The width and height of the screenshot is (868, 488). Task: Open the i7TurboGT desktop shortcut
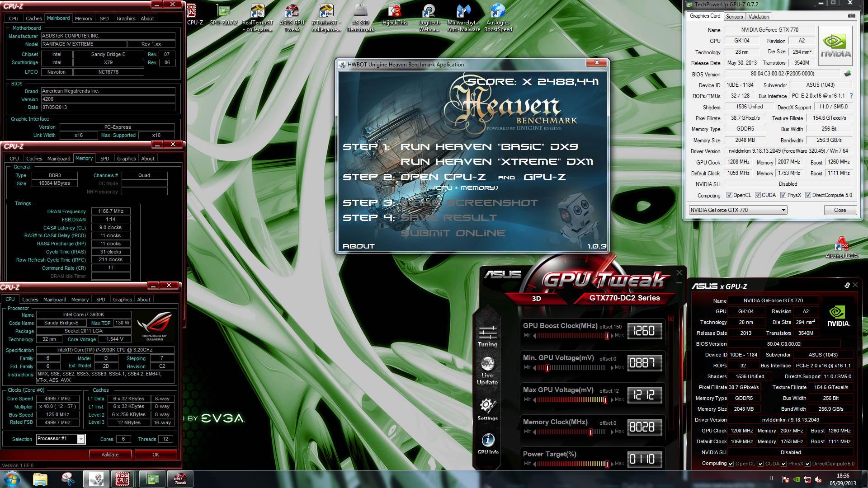click(x=326, y=18)
